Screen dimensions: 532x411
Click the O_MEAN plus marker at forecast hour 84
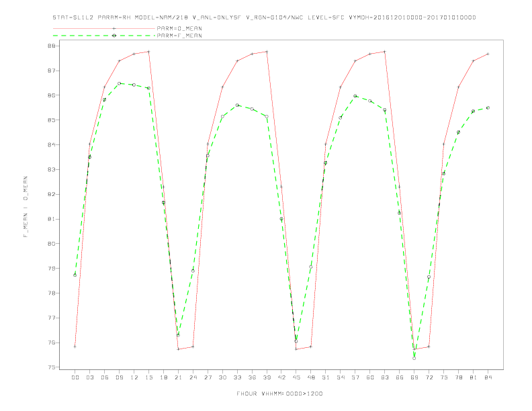point(488,54)
